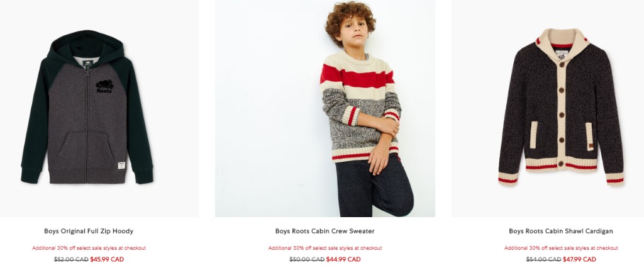Click the 30% off promo under the Shawl Cardigan
Viewport: 644px width, 270px height.
coord(561,248)
